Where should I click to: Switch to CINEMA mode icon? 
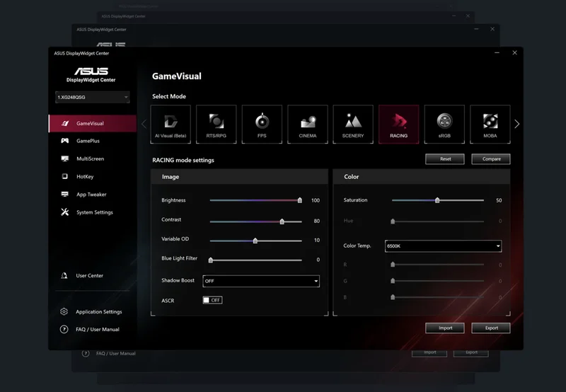click(308, 124)
